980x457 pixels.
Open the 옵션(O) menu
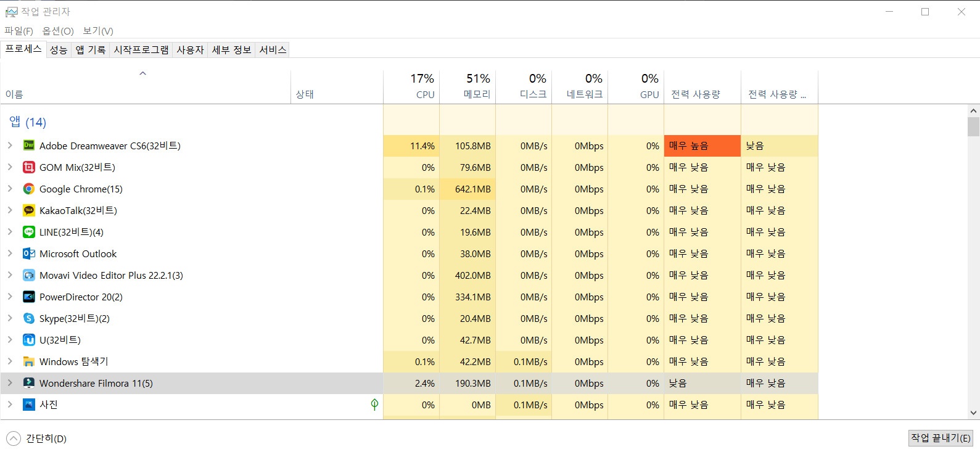(58, 31)
